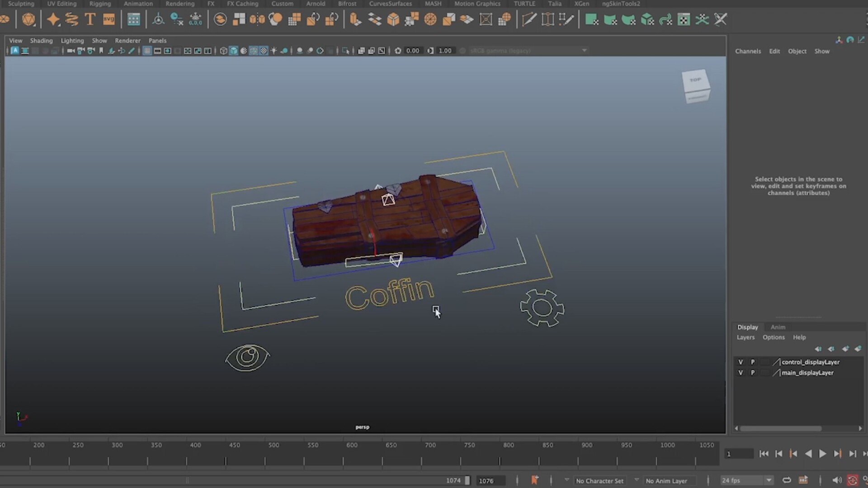The height and width of the screenshot is (488, 868).
Task: Click the render camera icon in viewport toolbar
Action: pyautogui.click(x=71, y=51)
